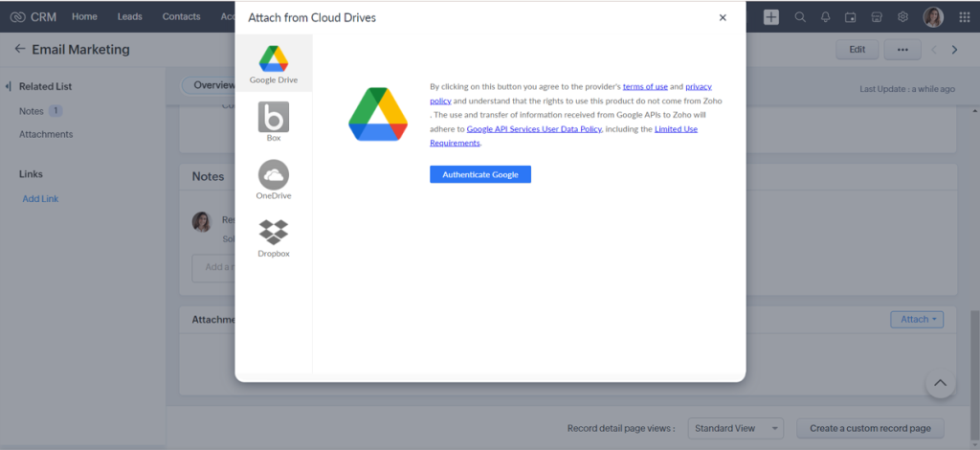
Task: Click the quick create plus icon
Action: [x=771, y=17]
